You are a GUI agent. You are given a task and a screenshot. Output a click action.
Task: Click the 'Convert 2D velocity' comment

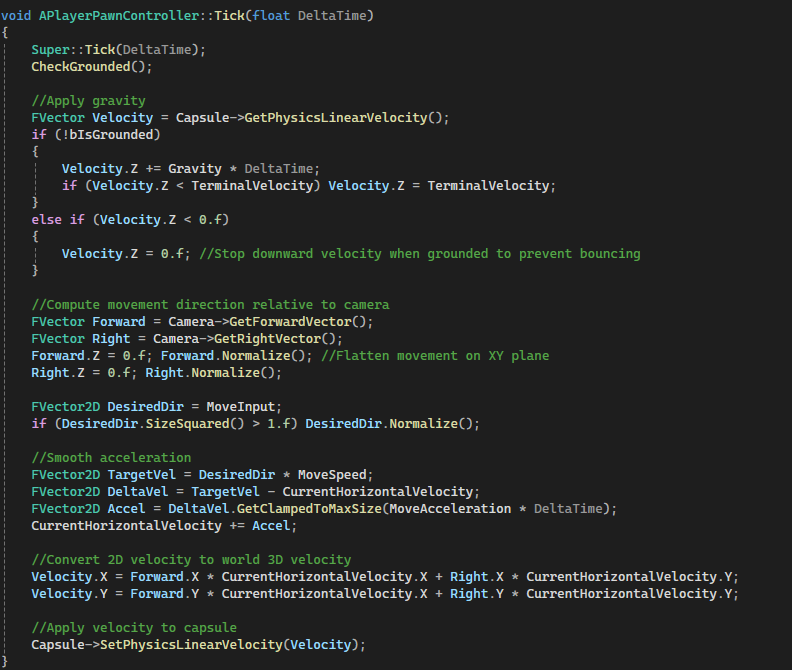(x=191, y=560)
